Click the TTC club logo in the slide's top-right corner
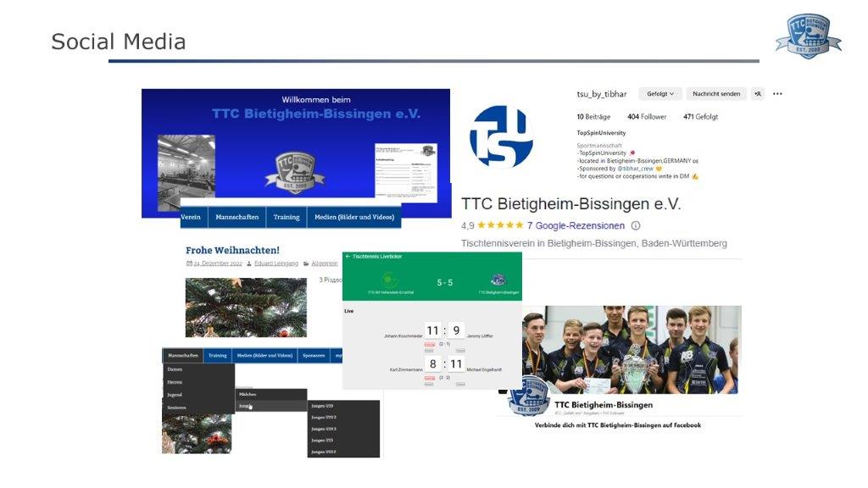This screenshot has height=488, width=868. coord(808,36)
